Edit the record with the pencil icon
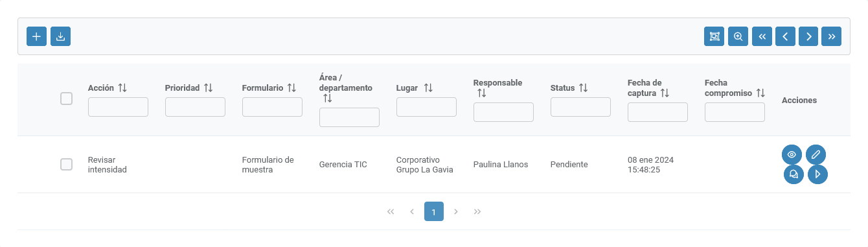The image size is (868, 247). [816, 154]
